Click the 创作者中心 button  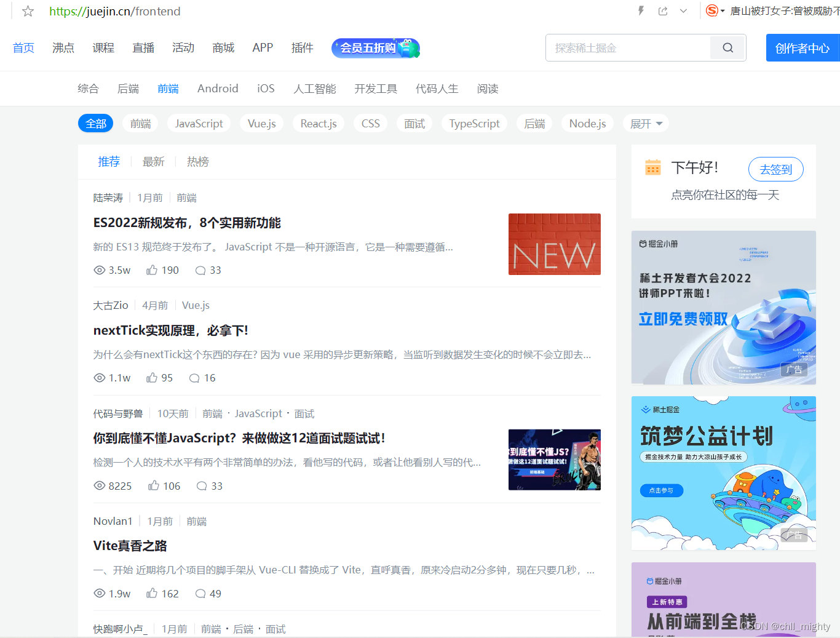802,47
